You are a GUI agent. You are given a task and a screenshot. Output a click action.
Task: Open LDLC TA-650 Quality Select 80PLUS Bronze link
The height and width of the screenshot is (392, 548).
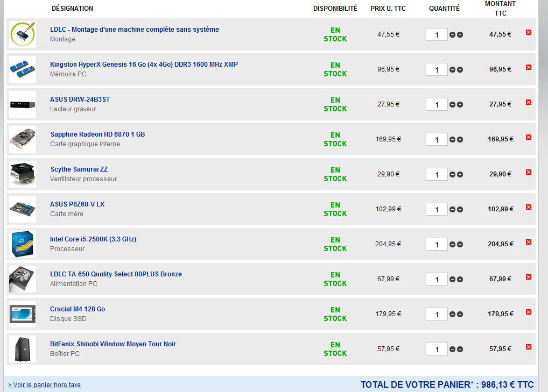click(x=116, y=274)
